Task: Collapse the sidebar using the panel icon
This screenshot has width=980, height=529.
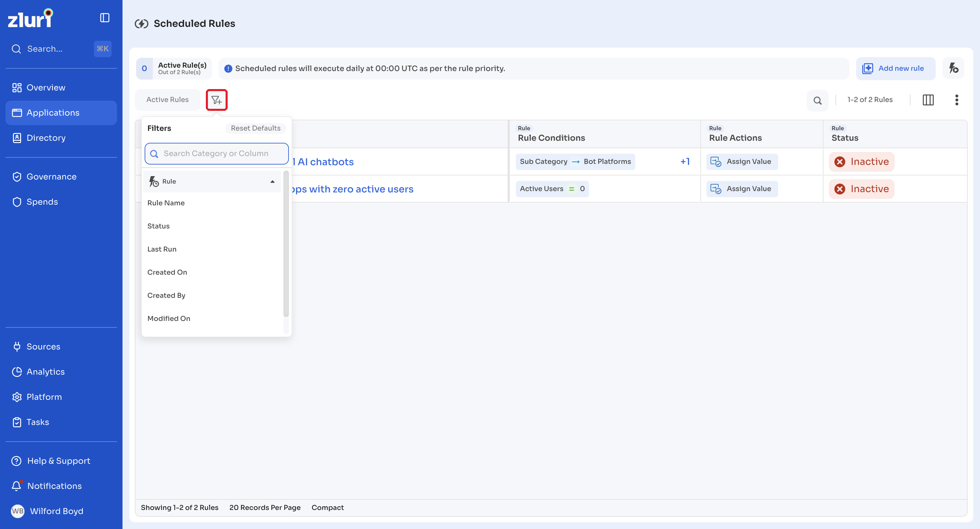Action: [x=104, y=18]
